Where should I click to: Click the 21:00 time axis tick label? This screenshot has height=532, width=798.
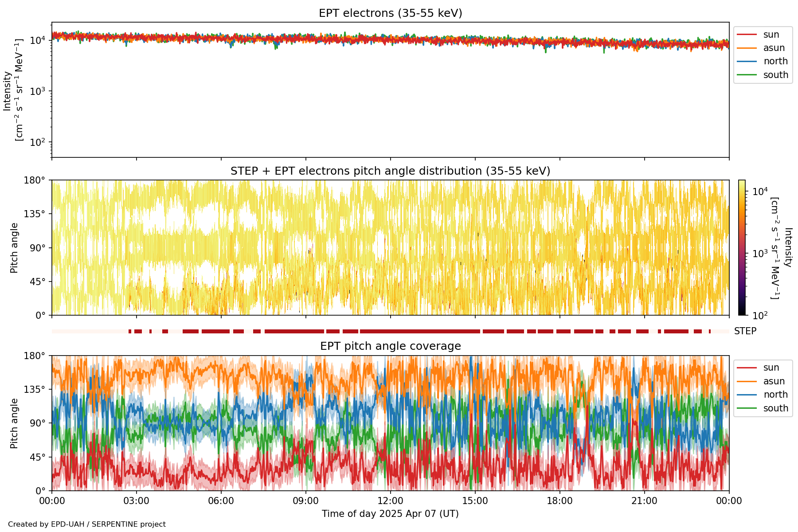coord(644,501)
